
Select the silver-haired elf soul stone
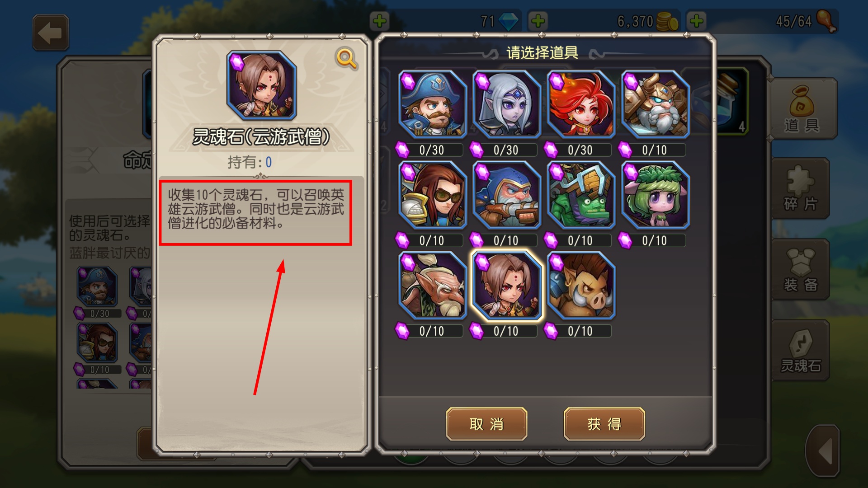point(507,104)
